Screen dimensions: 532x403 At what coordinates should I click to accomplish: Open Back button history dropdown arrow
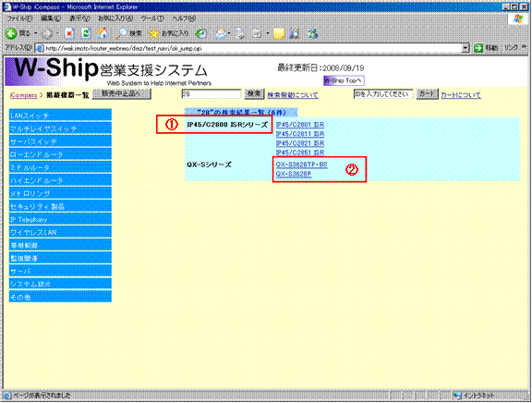[x=36, y=33]
